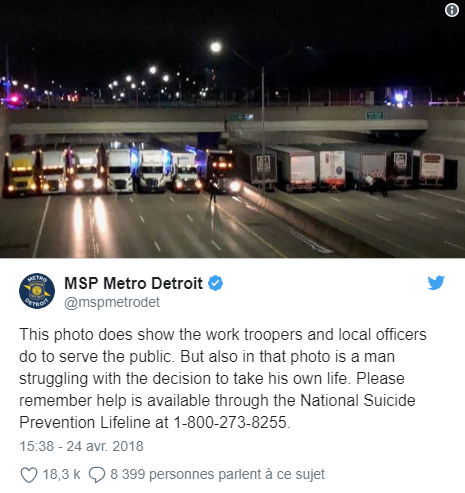
Task: Click the phone number 1-800-273-8255
Action: [230, 422]
